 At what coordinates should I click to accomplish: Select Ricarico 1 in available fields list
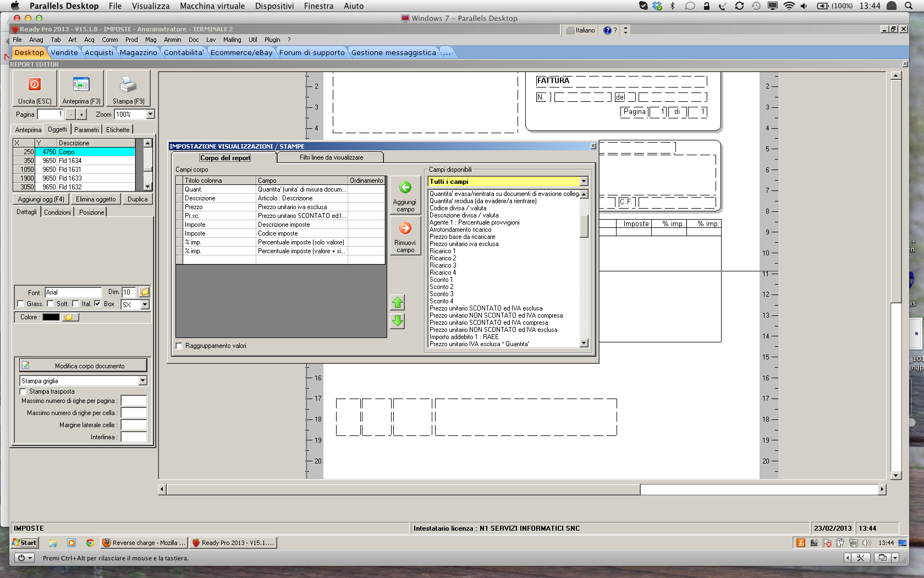[x=443, y=251]
